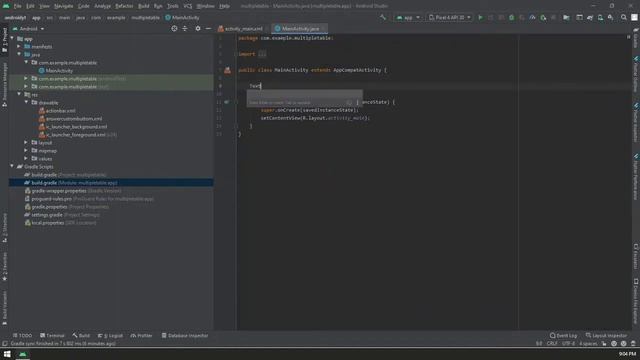Select actionbar.xml in drawable folder
Image resolution: width=640 pixels, height=360 pixels.
click(60, 111)
